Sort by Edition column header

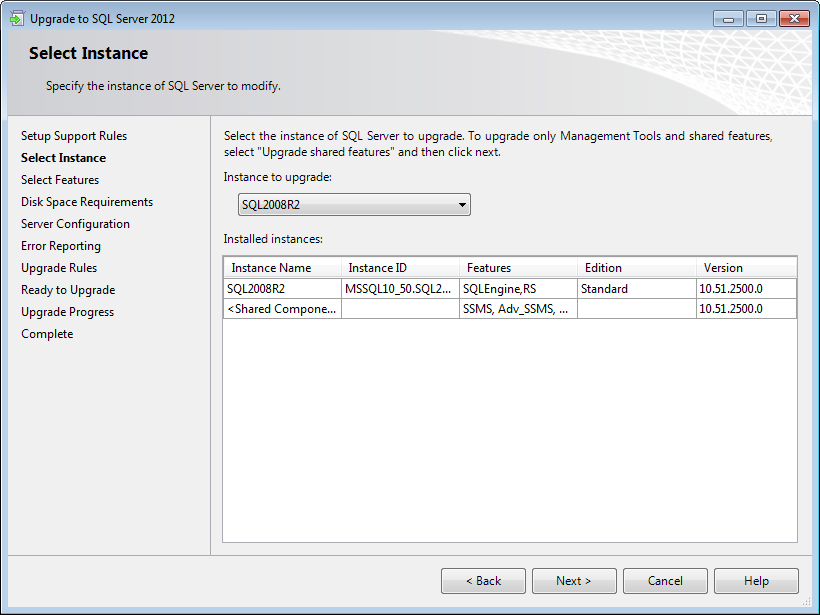click(x=636, y=268)
